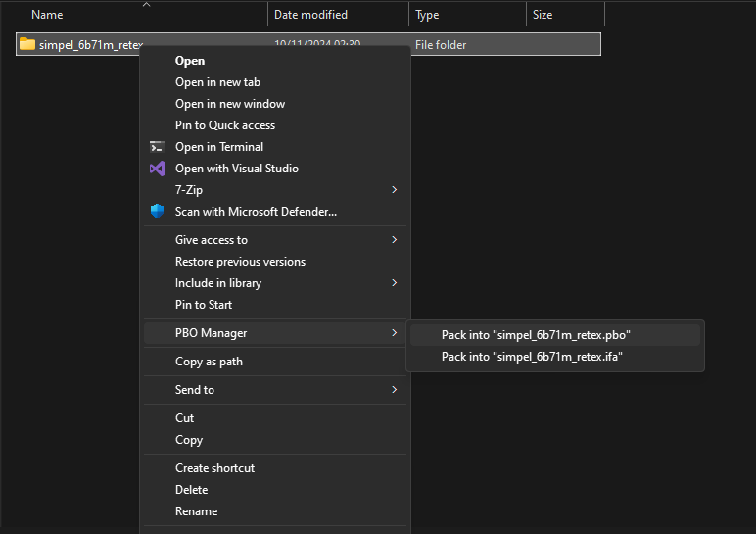Select Pin to Quick access
The image size is (756, 534).
(224, 125)
